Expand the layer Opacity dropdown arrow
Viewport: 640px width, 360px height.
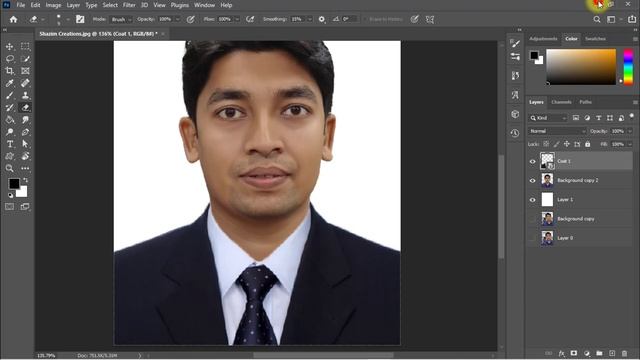(x=630, y=131)
